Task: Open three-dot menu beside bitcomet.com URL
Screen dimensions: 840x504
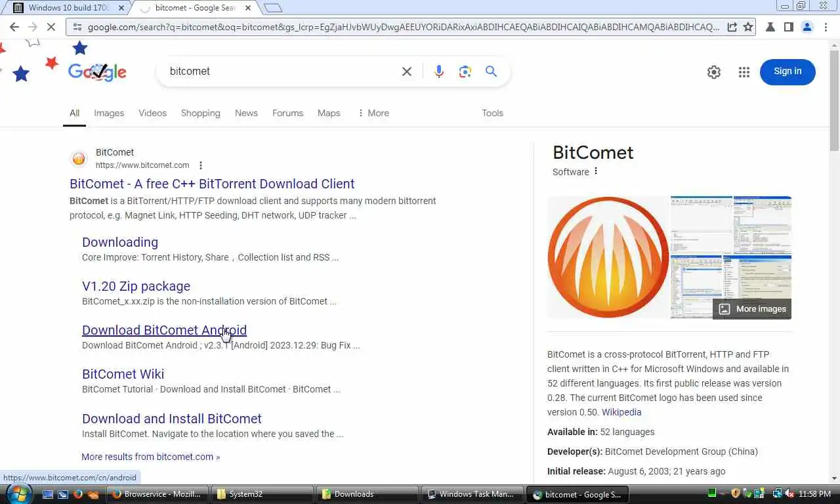Action: tap(201, 165)
